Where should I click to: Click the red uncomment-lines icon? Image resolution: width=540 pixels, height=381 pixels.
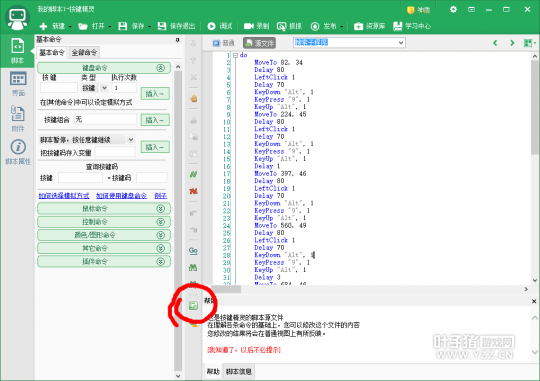[194, 191]
